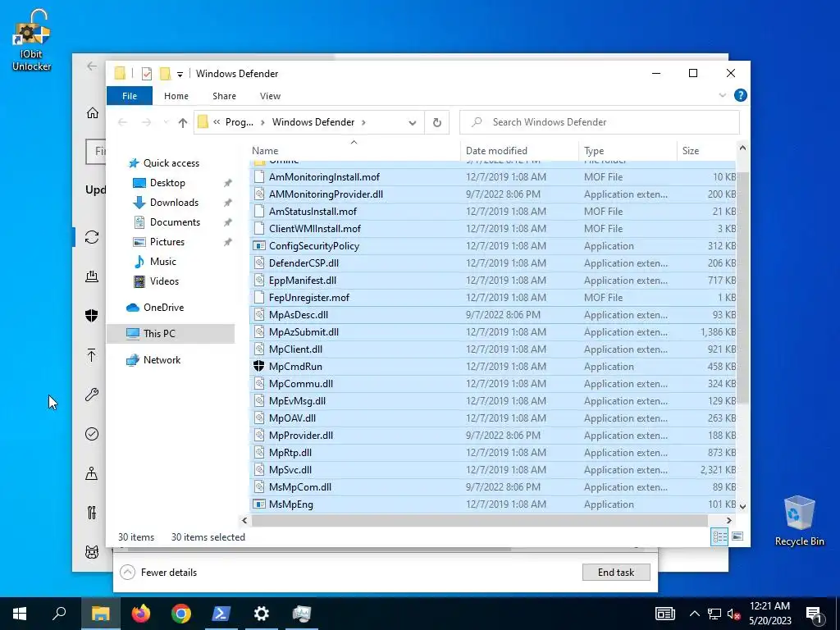Open Customize Quick Access Toolbar dropdown
This screenshot has width=840, height=630.
[x=180, y=74]
